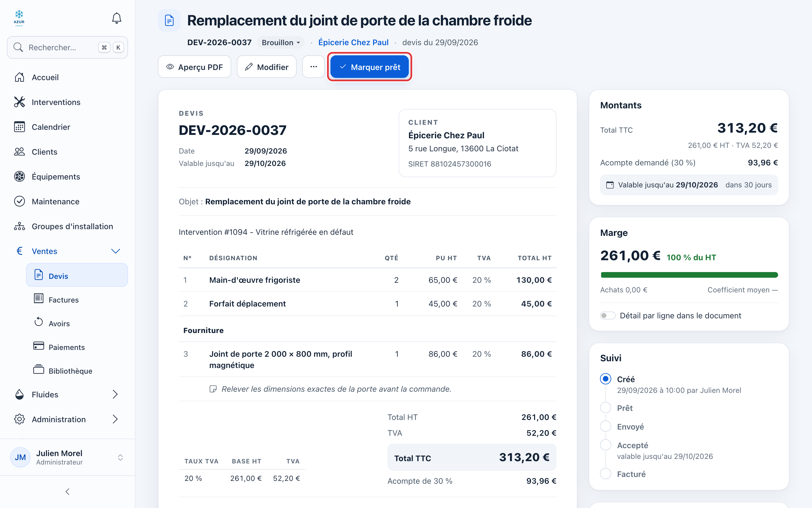Click the Intervention #1094 reference text
Image resolution: width=812 pixels, height=508 pixels.
coord(266,232)
